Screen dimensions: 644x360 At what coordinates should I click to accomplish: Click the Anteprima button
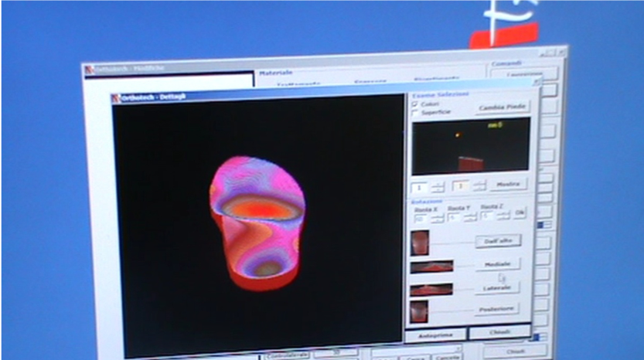point(436,335)
